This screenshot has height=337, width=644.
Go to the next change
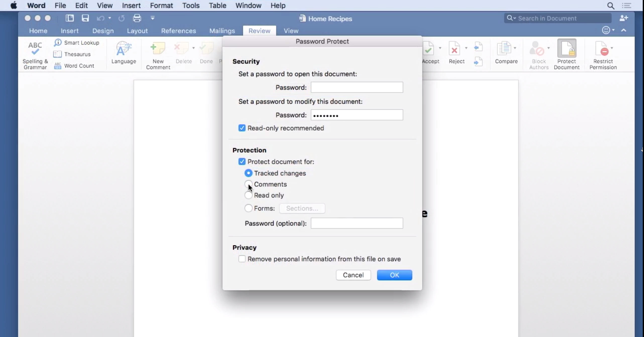point(478,61)
